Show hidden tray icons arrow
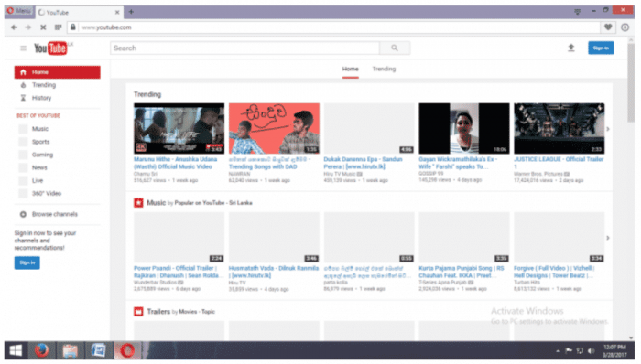Image resolution: width=641 pixels, height=364 pixels. (x=557, y=351)
